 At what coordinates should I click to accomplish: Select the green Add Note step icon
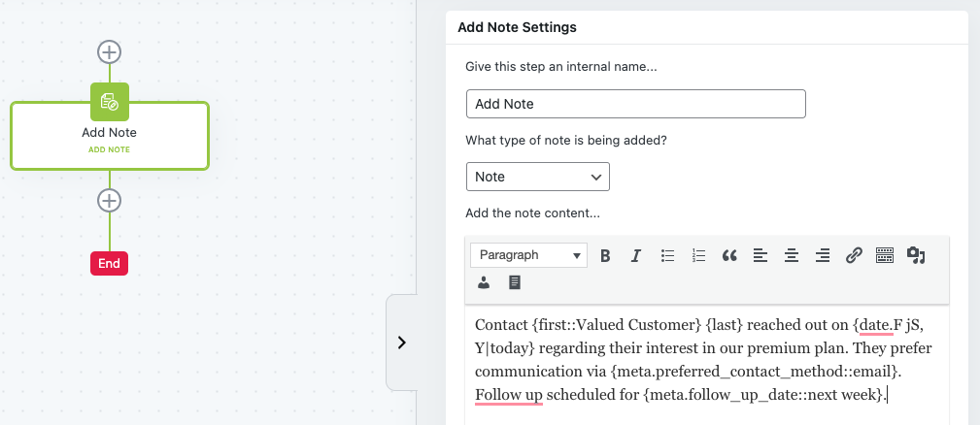pyautogui.click(x=110, y=102)
